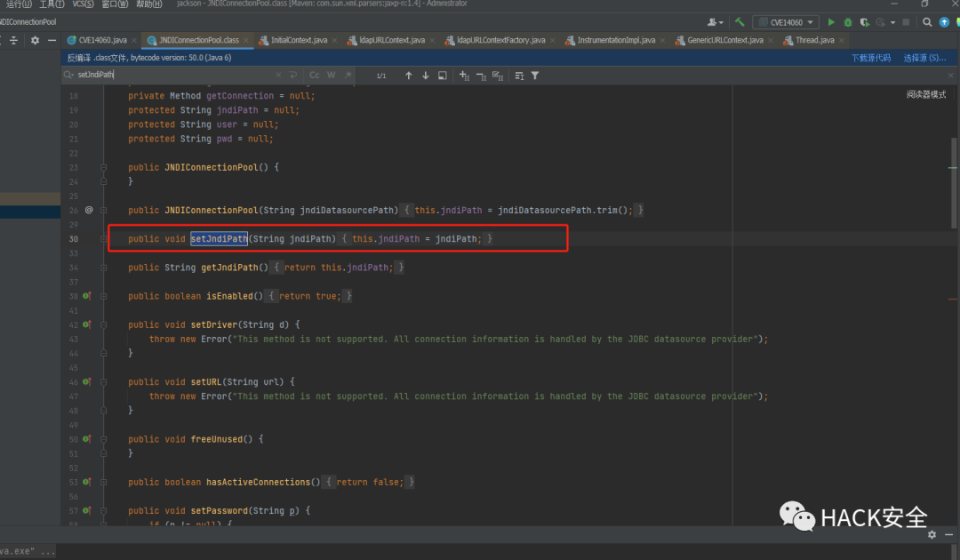Switch to Thread.java tab
The image size is (960, 560).
pos(815,40)
